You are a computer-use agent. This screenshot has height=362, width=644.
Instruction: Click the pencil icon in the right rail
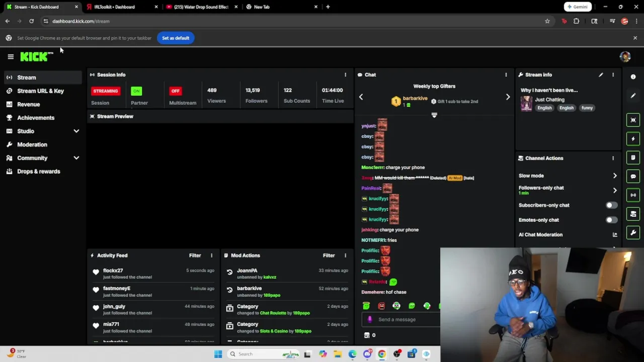(633, 96)
